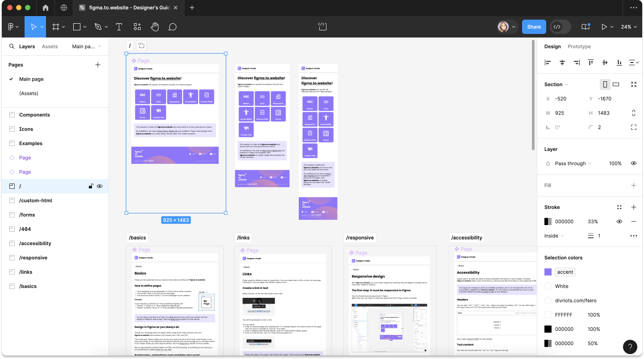Click the canvas code icon beside / label
The width and height of the screenshot is (644, 359).
[x=141, y=45]
